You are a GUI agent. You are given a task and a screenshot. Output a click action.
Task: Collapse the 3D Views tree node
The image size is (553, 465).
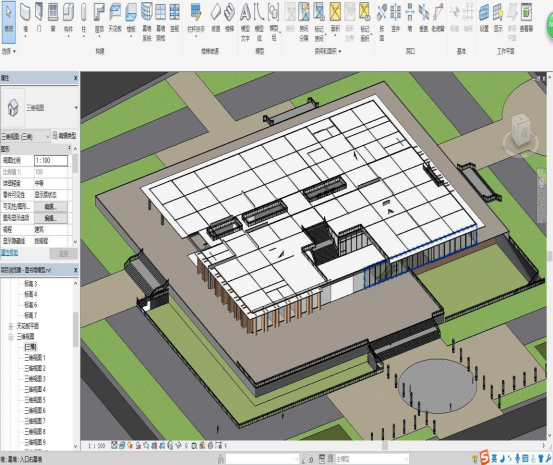(x=11, y=337)
